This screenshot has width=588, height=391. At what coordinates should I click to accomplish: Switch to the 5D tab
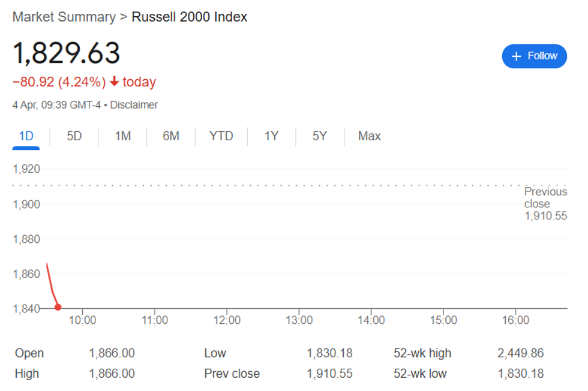[x=74, y=136]
